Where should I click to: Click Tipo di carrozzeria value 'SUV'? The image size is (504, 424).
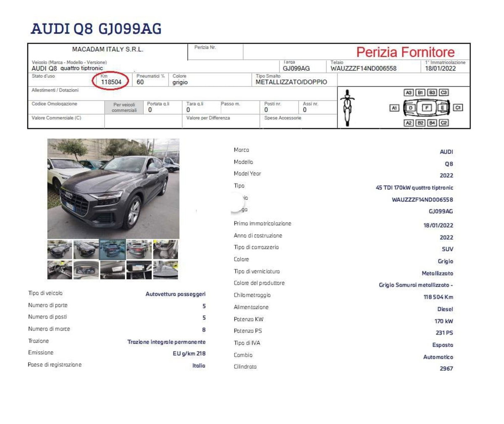pyautogui.click(x=447, y=249)
